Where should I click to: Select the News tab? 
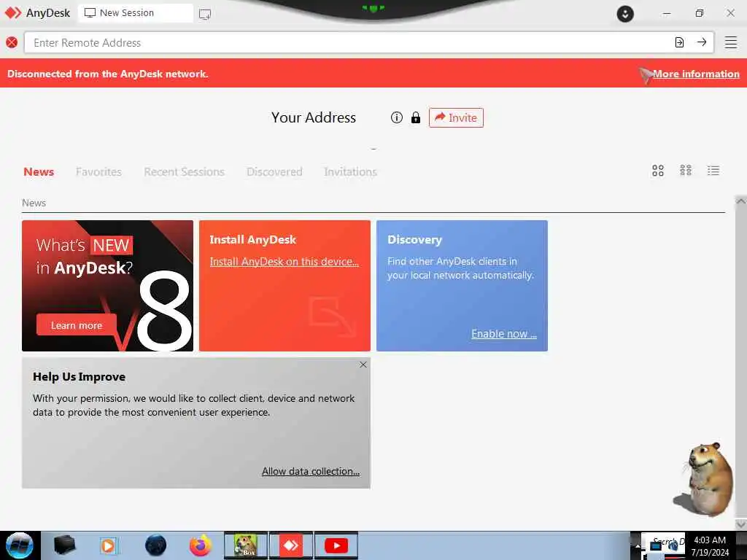pyautogui.click(x=39, y=172)
